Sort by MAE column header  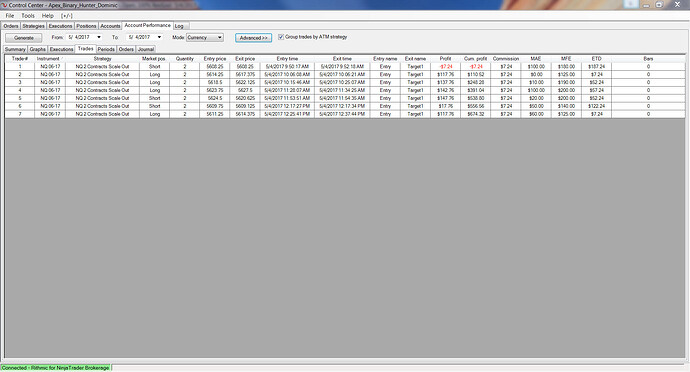(536, 59)
